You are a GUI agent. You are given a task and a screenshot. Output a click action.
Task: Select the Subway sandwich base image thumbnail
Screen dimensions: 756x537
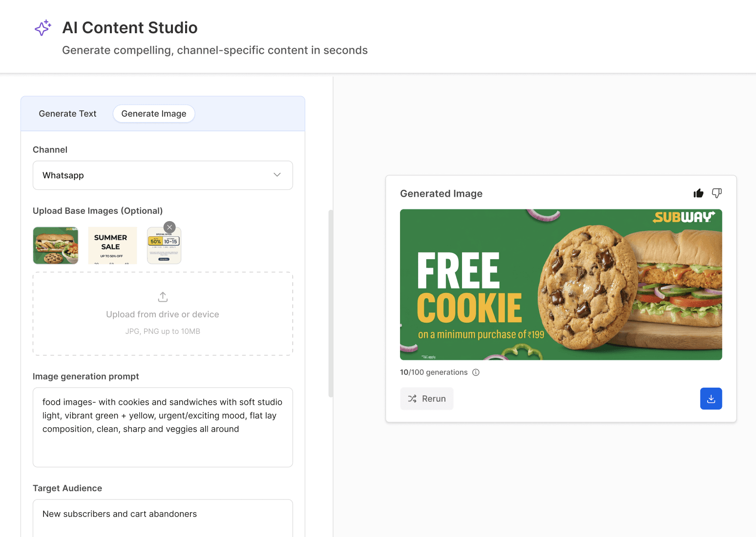click(56, 246)
